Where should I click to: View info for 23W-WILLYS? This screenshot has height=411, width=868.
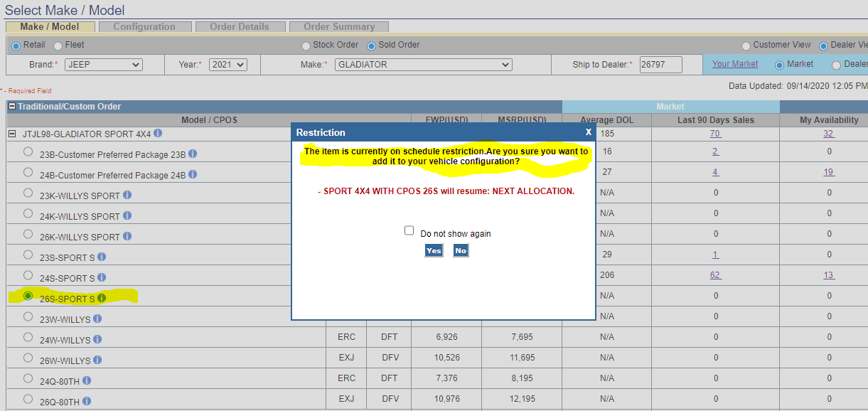97,319
